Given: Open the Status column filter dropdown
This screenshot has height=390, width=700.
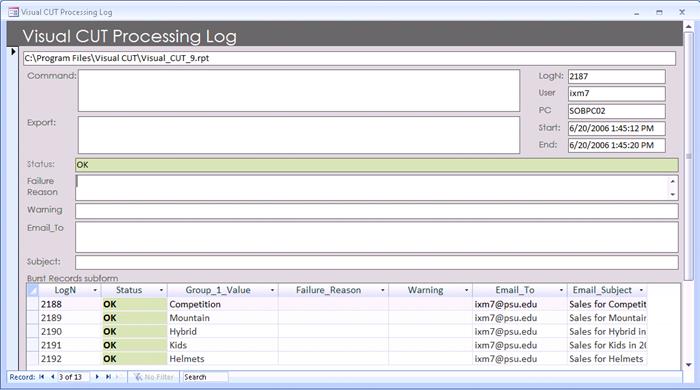Looking at the screenshot, I should (x=161, y=290).
